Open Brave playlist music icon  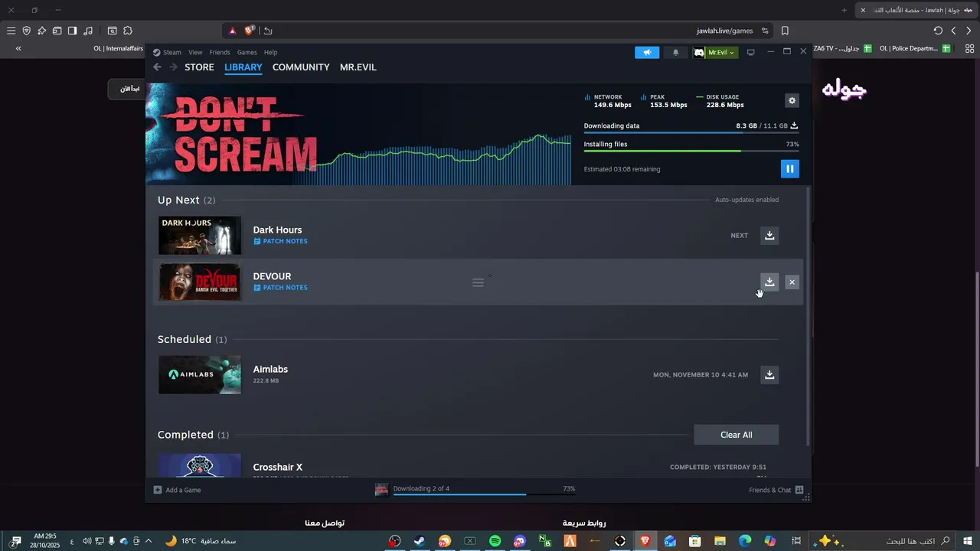(x=87, y=31)
